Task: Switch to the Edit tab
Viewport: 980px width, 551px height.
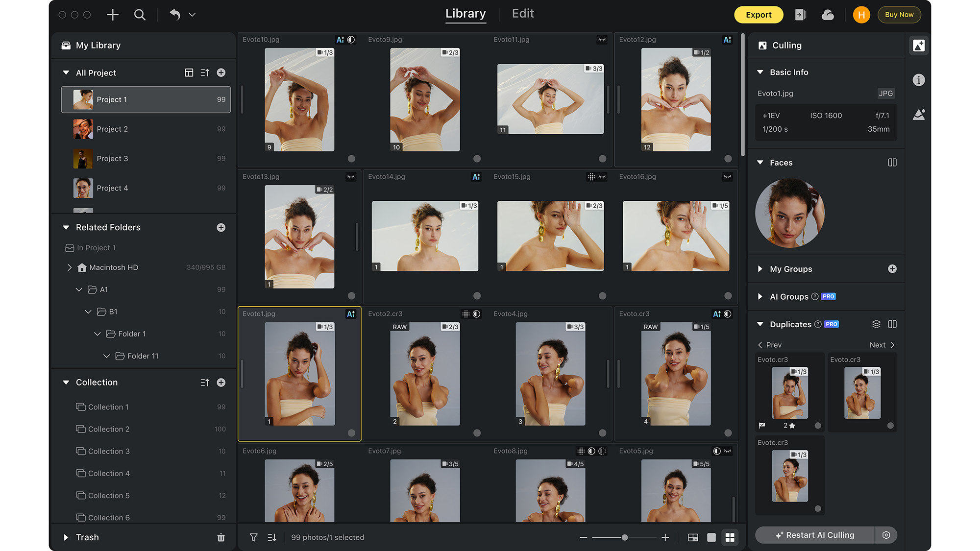Action: pyautogui.click(x=523, y=14)
